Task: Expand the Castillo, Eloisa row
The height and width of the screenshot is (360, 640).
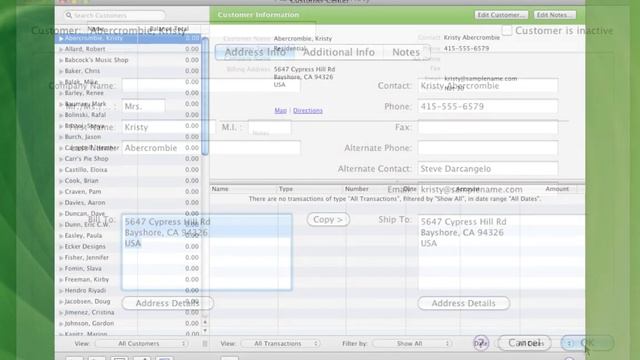Action: tap(61, 170)
